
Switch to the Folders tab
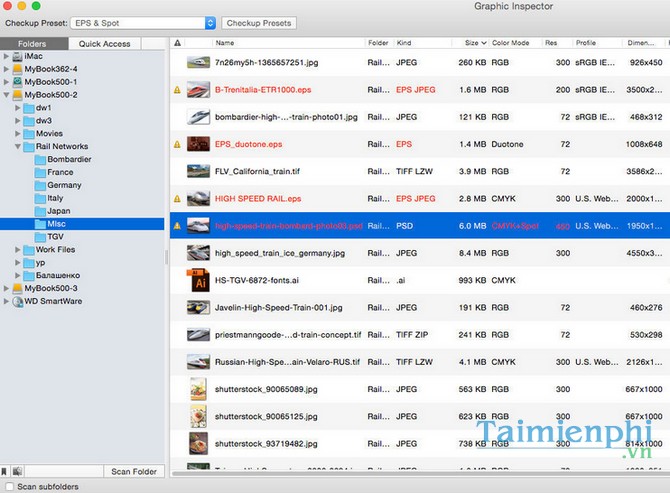[32, 44]
